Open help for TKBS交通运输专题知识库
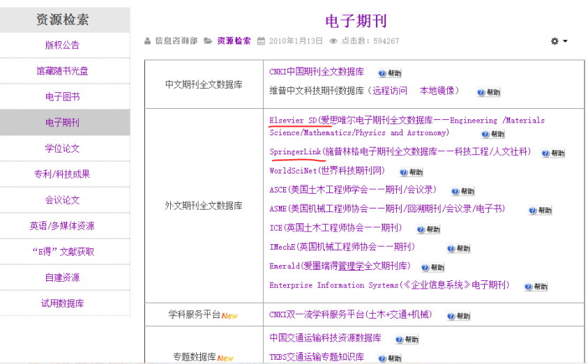The height and width of the screenshot is (364, 588). (x=390, y=358)
